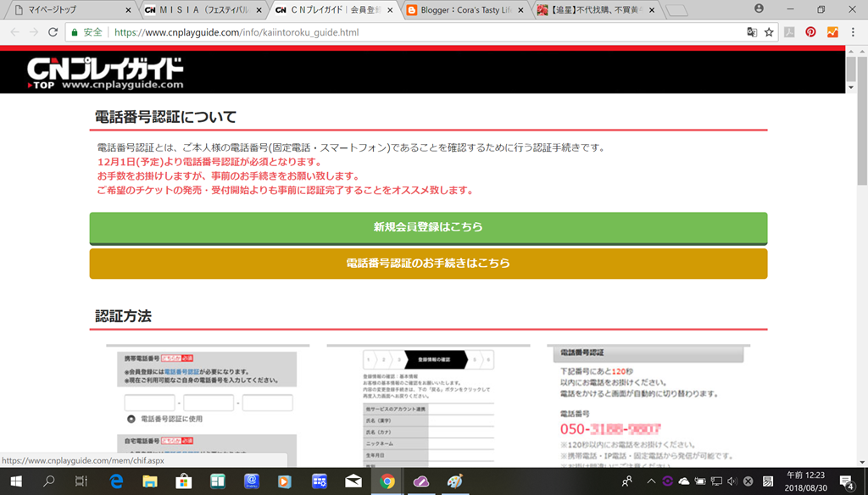Click the OneDrive cloud tray icon
Image resolution: width=868 pixels, height=495 pixels.
click(x=684, y=481)
